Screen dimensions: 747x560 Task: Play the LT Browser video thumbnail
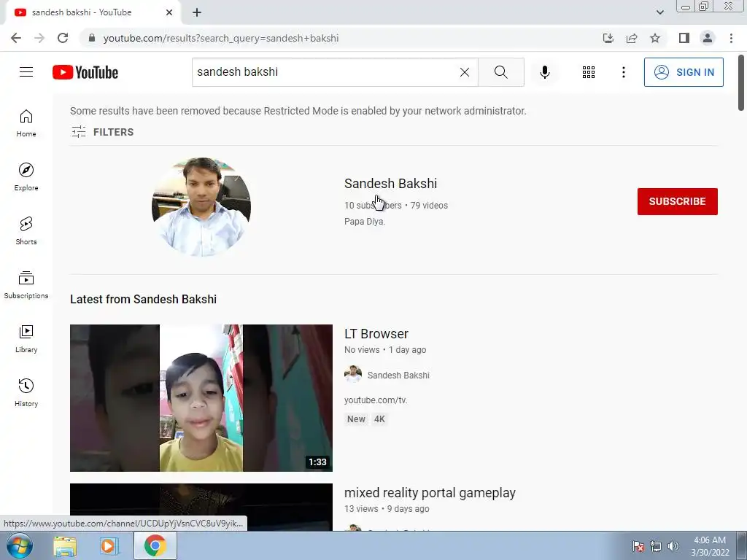pos(201,398)
